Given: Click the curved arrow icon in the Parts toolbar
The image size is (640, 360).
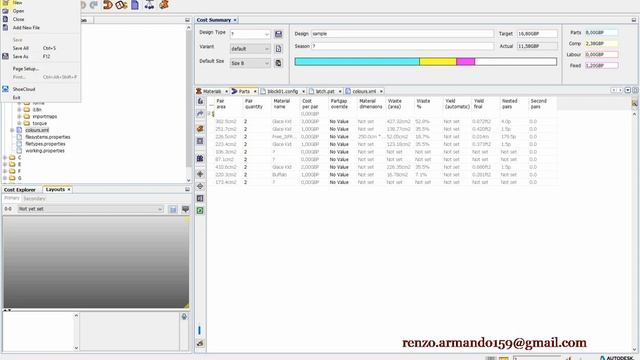Looking at the screenshot, I should tap(200, 113).
